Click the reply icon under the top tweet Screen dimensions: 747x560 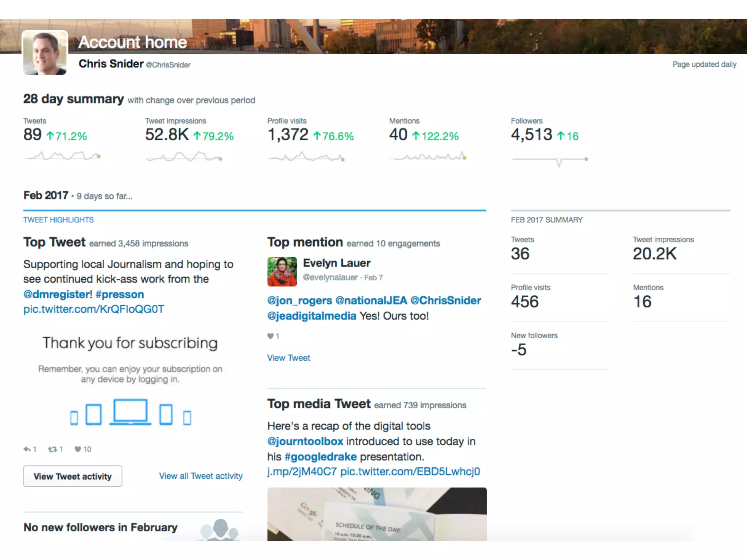[27, 449]
